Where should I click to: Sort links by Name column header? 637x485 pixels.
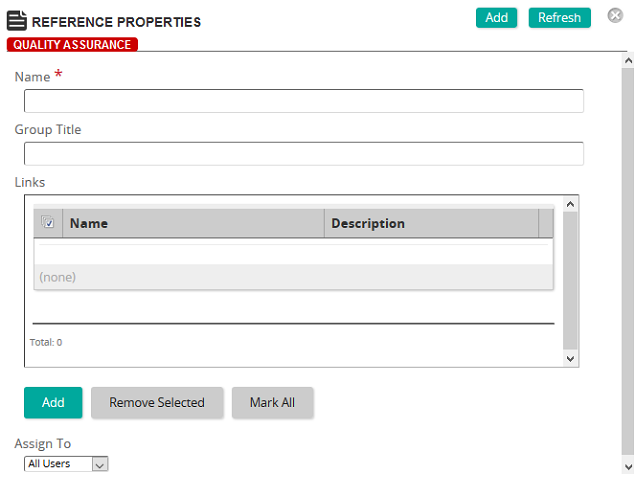pyautogui.click(x=193, y=223)
